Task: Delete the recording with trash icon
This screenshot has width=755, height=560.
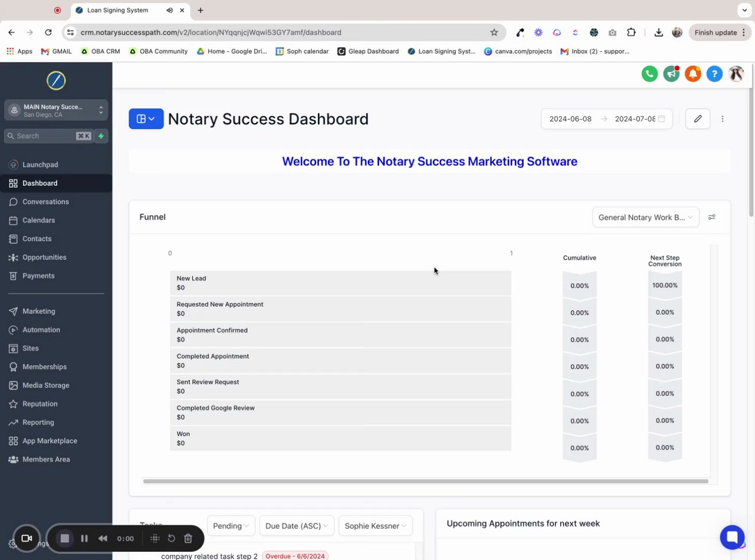Action: coord(188,538)
